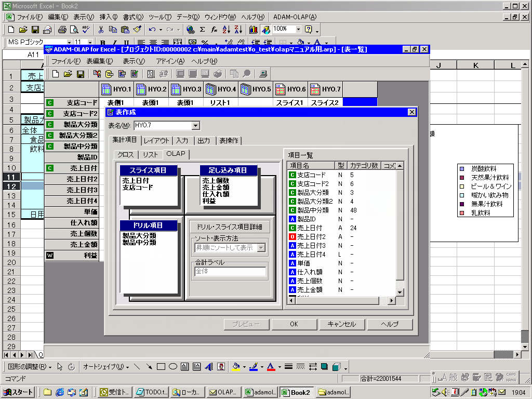The width and height of the screenshot is (532, 399).
Task: Launch Internet Explorer from quick launch
Action: [60, 392]
